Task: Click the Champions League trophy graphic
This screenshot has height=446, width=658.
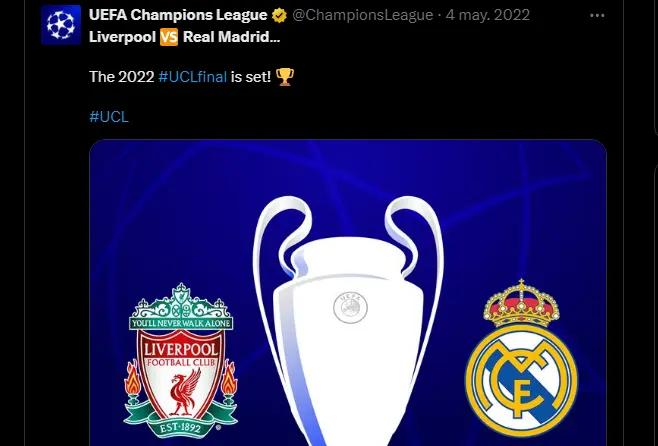Action: point(348,321)
